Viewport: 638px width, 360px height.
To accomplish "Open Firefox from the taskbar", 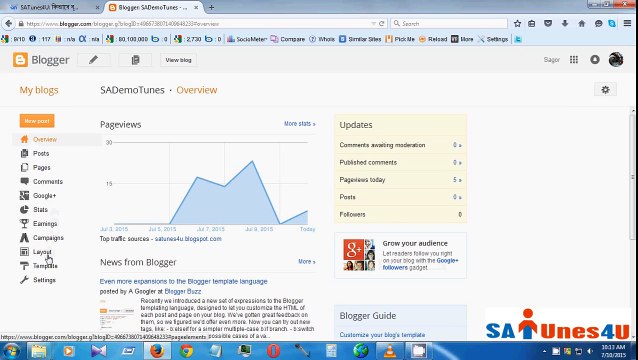I will 157,351.
